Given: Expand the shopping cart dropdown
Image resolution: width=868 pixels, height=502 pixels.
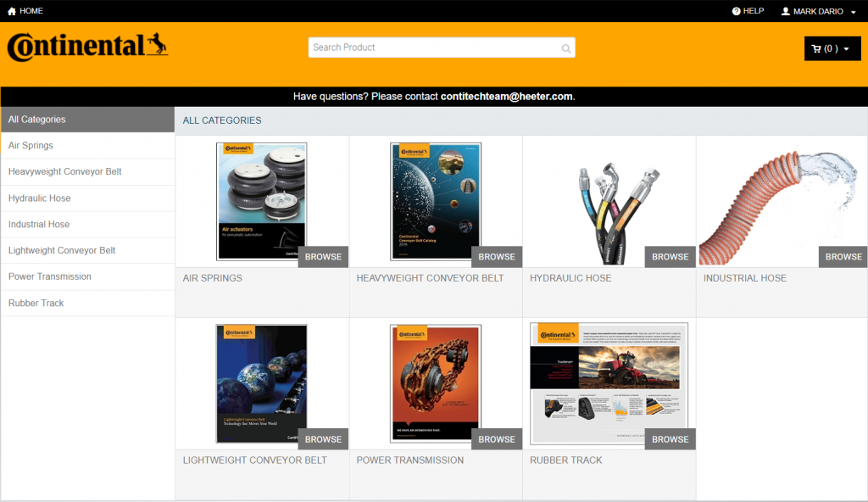Looking at the screenshot, I should [832, 48].
